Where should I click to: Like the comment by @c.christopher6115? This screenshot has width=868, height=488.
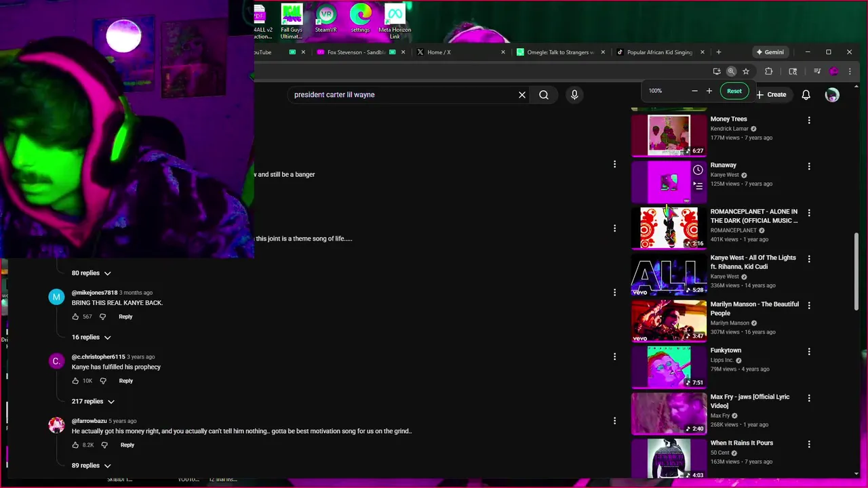pos(75,381)
